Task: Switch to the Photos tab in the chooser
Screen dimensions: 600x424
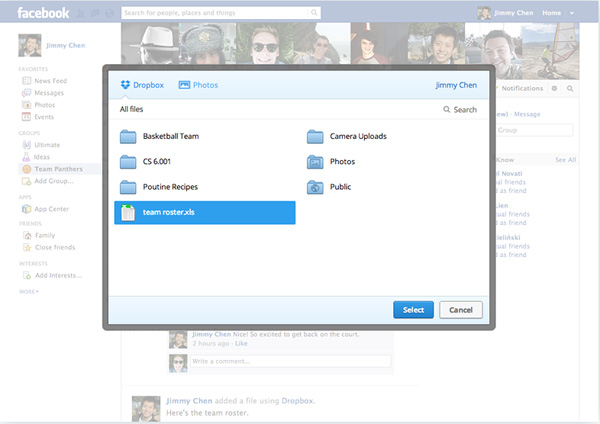Action: pos(198,85)
